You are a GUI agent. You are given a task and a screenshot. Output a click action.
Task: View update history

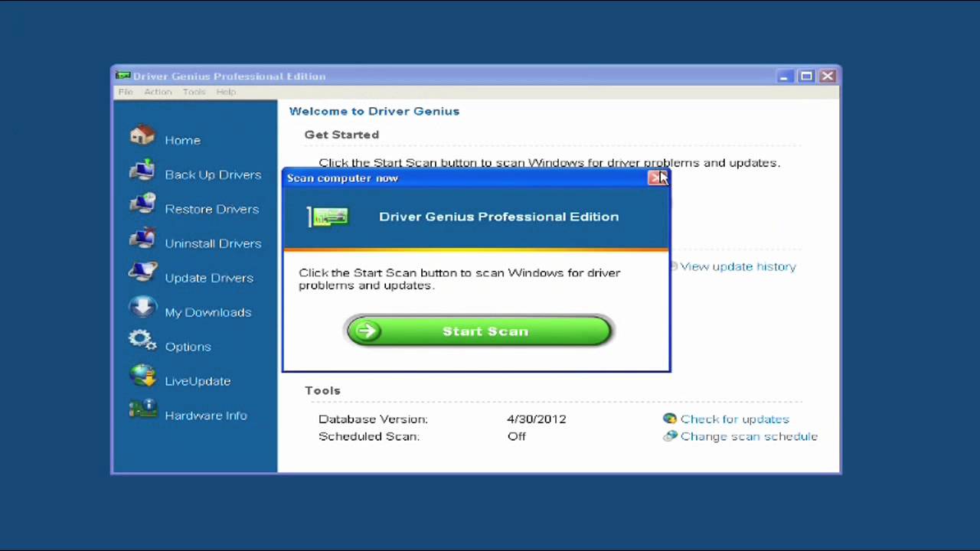coord(737,266)
